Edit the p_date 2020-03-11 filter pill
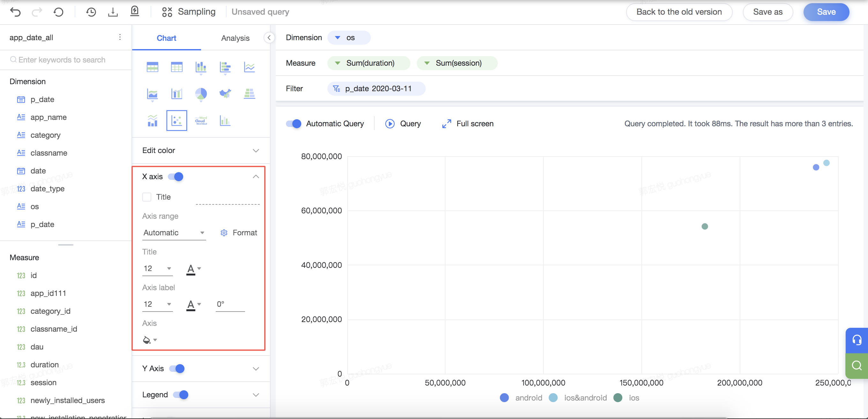This screenshot has width=868, height=419. [376, 89]
